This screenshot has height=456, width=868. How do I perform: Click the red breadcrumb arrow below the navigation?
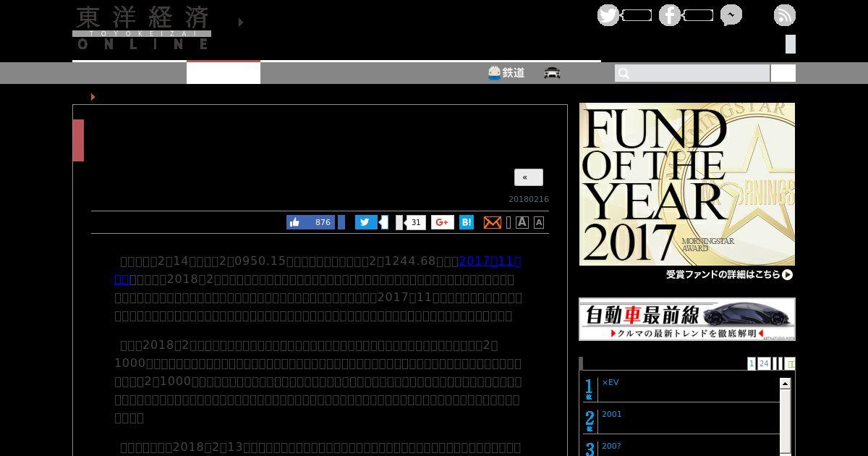[93, 97]
